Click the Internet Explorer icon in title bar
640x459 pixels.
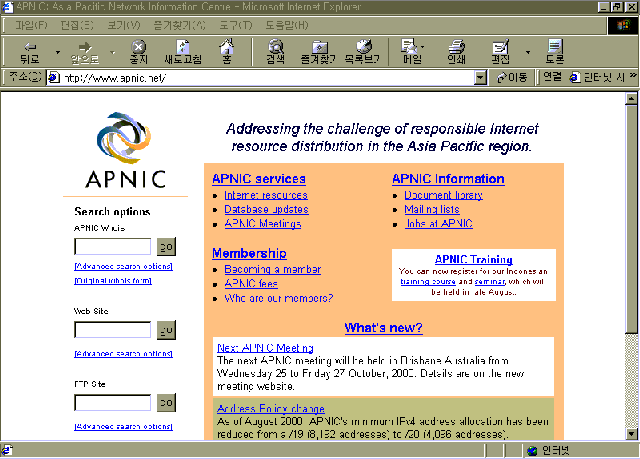[7, 7]
